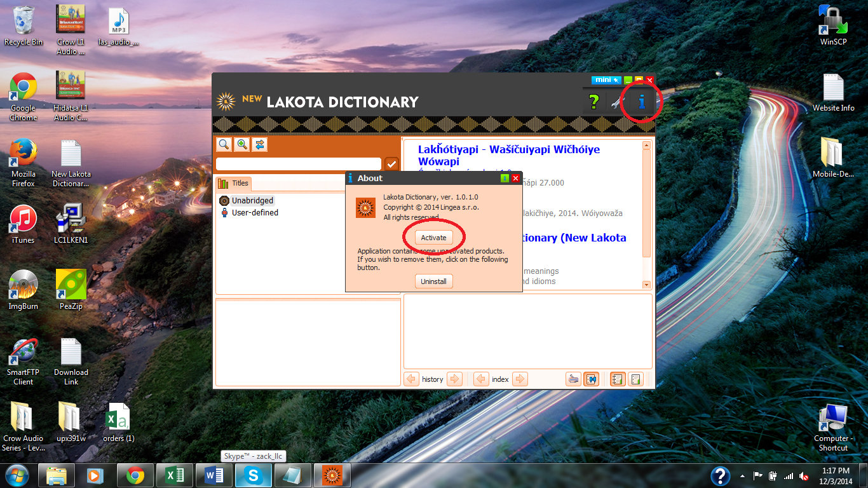Toggle the highlighted blue icon beside the keyboard

coord(592,379)
